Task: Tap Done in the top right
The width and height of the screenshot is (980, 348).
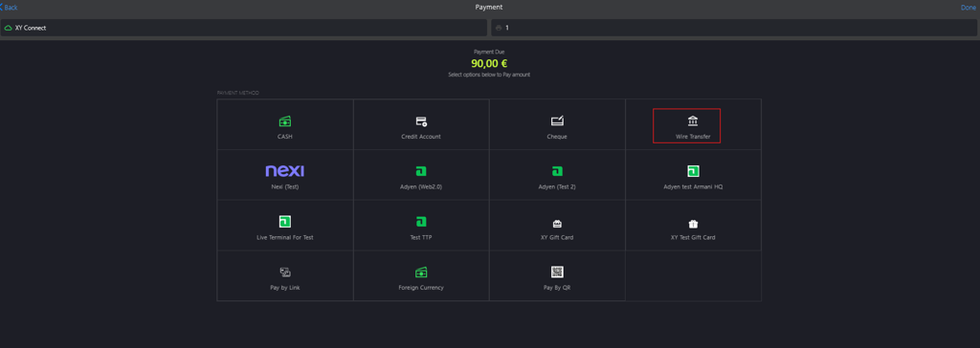Action: [x=969, y=8]
